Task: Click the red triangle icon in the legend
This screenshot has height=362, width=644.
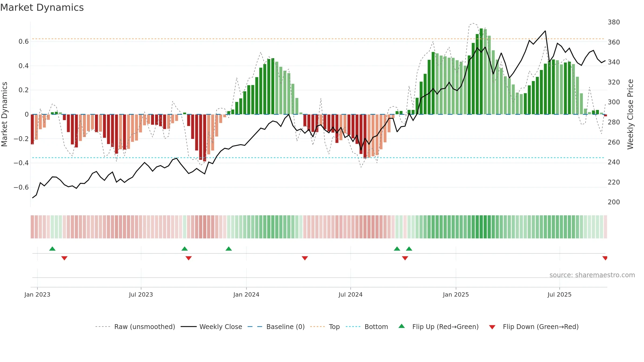Action: pyautogui.click(x=492, y=327)
